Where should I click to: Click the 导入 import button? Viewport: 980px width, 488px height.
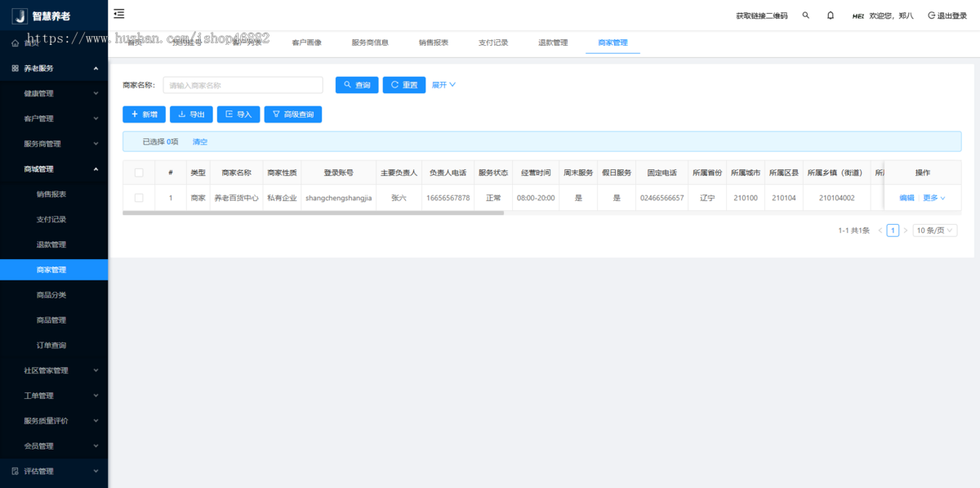pos(238,114)
